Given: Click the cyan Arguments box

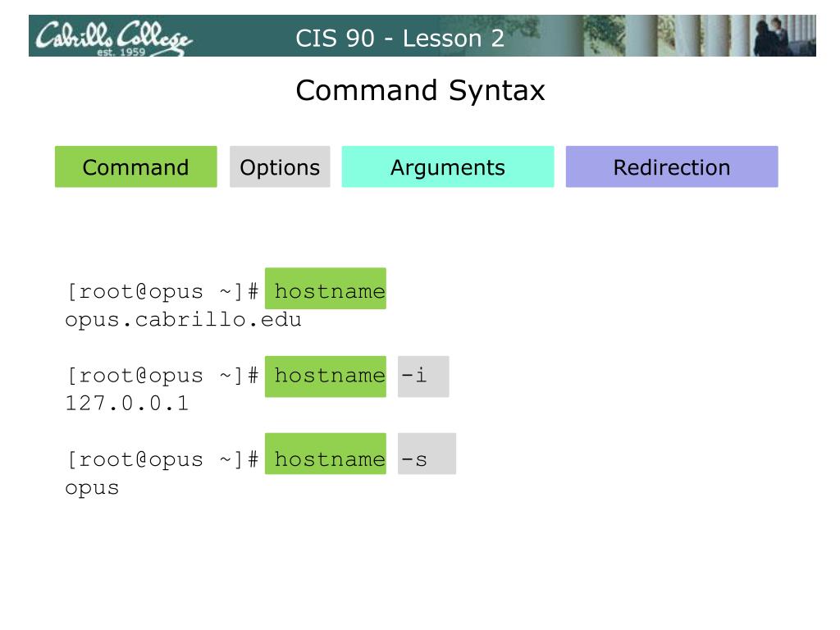Looking at the screenshot, I should 448,167.
